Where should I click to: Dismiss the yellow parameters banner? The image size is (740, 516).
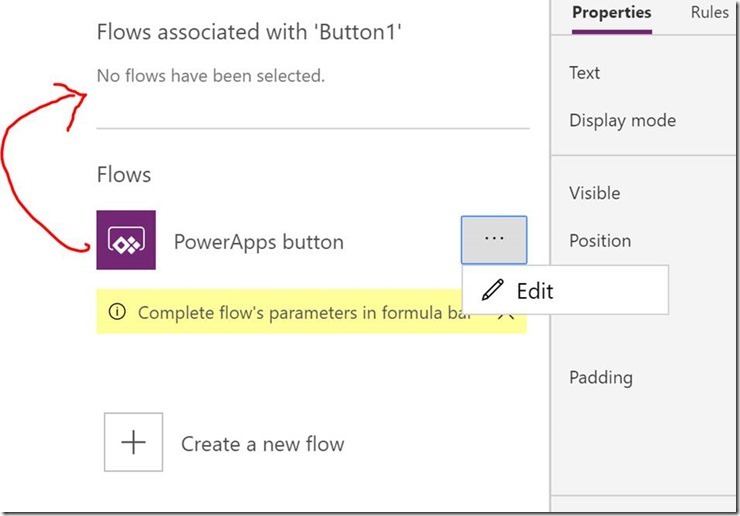(506, 313)
